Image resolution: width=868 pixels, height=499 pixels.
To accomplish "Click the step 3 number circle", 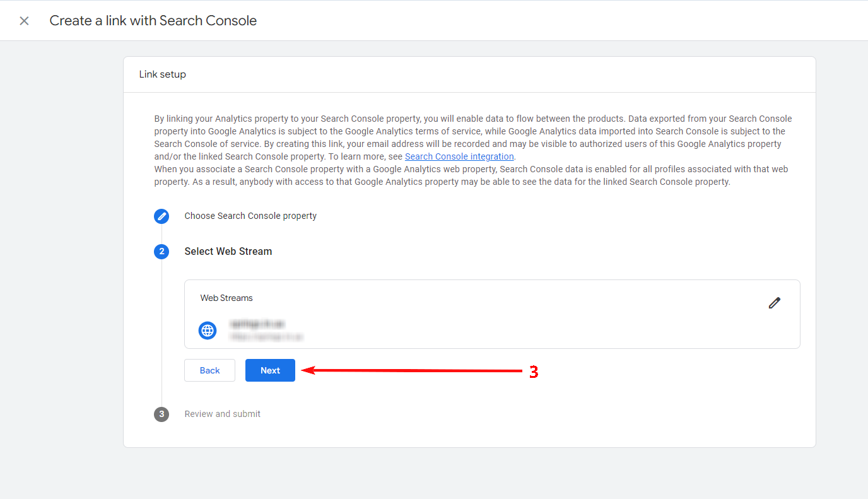I will point(161,414).
